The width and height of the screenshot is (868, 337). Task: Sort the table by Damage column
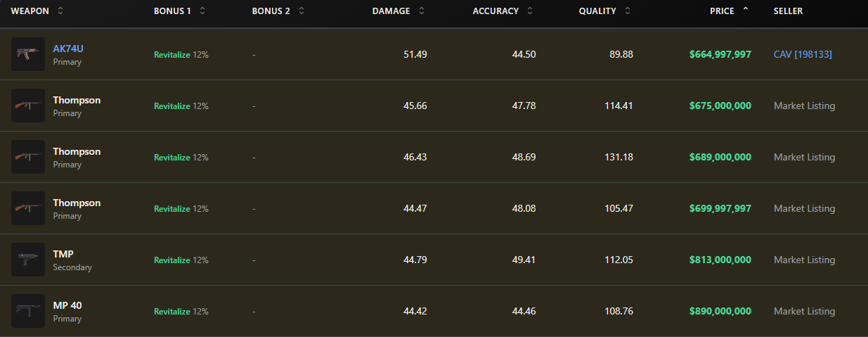(x=422, y=11)
